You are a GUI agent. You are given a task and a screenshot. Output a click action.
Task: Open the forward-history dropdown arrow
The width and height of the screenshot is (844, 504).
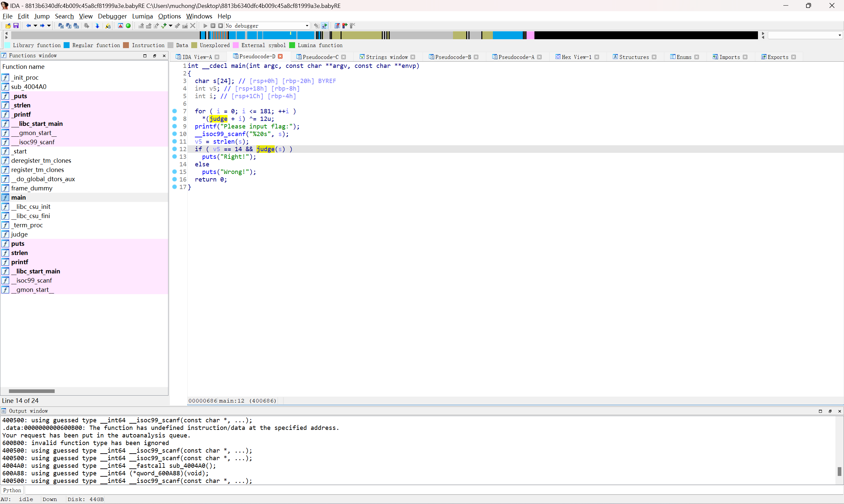click(x=49, y=26)
